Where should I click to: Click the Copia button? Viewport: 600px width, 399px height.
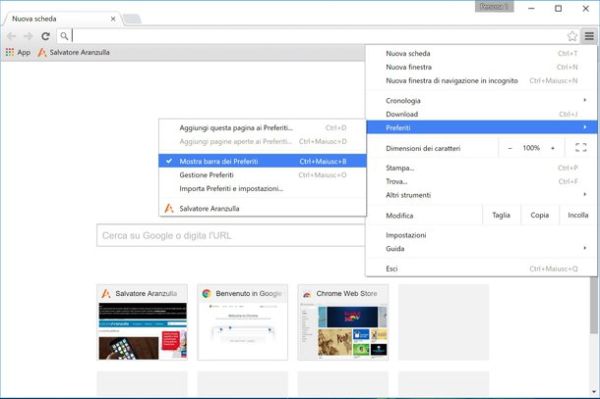[x=540, y=215]
